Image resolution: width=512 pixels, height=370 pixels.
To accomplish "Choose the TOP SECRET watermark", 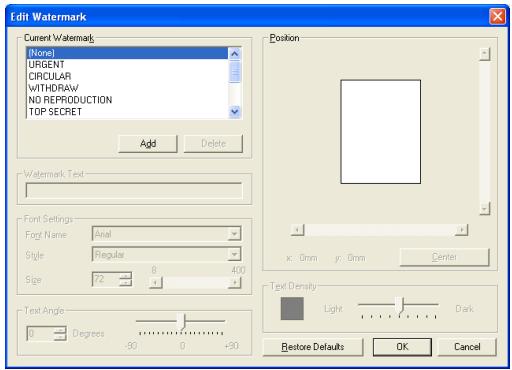I will (x=127, y=112).
